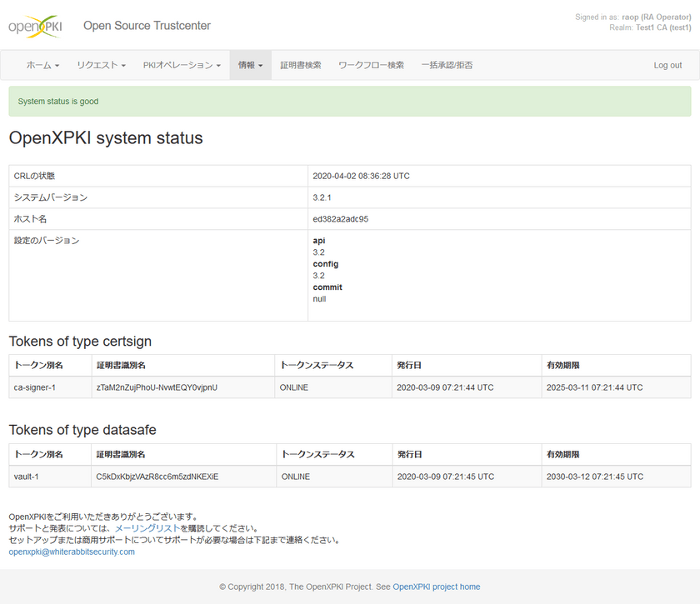700x604 pixels.
Task: Open the 情報 dropdown menu
Action: 249,65
